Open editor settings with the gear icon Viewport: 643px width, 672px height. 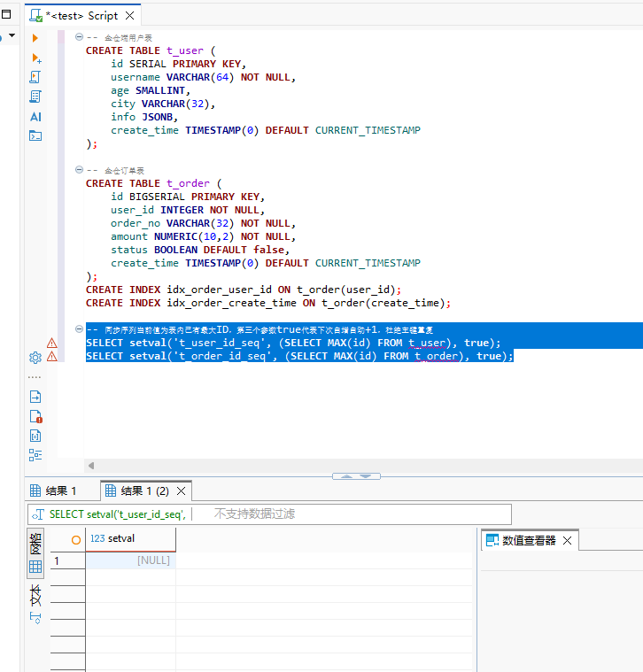(35, 358)
